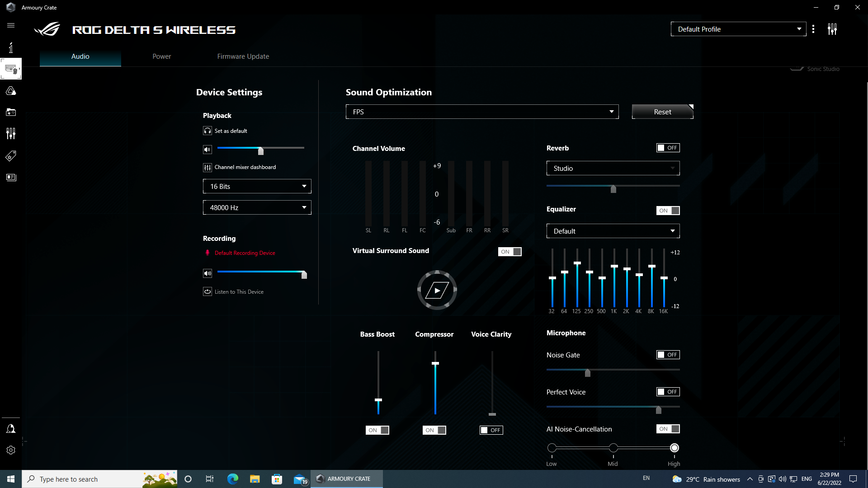Open Game Library icon in sidebar
Image resolution: width=868 pixels, height=488 pixels.
click(11, 112)
